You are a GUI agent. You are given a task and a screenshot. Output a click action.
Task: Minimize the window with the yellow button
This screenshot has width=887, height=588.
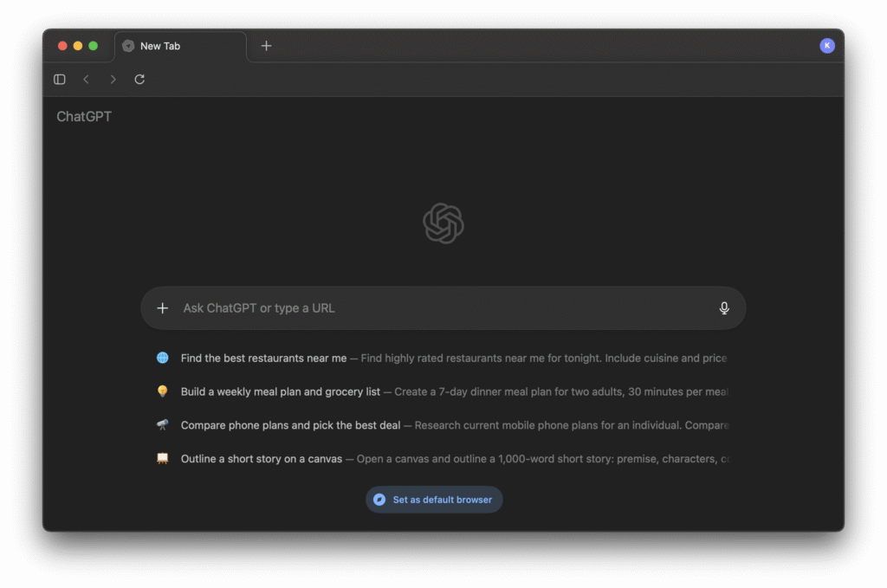pyautogui.click(x=78, y=46)
